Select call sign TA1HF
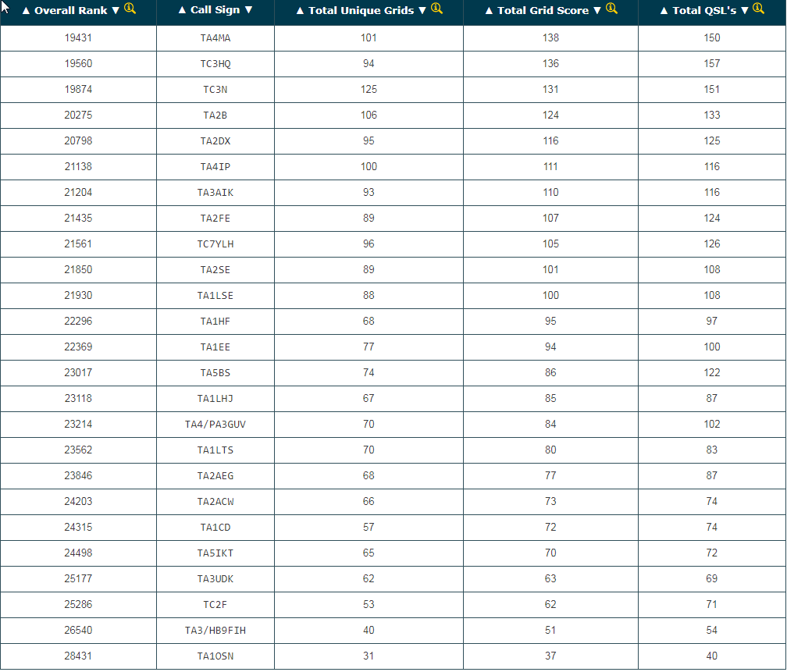The width and height of the screenshot is (787, 672). pos(215,322)
